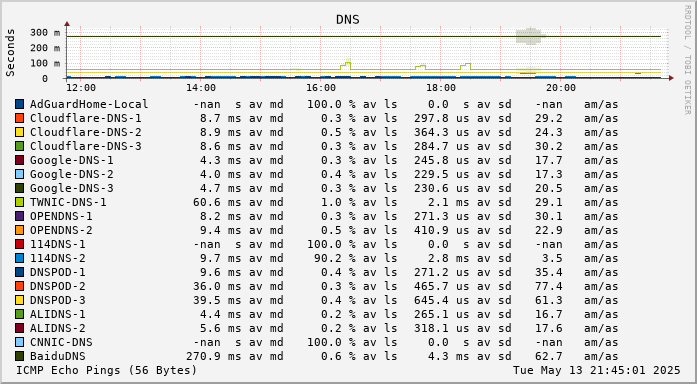Click the Seconds y-axis label

click(x=10, y=52)
